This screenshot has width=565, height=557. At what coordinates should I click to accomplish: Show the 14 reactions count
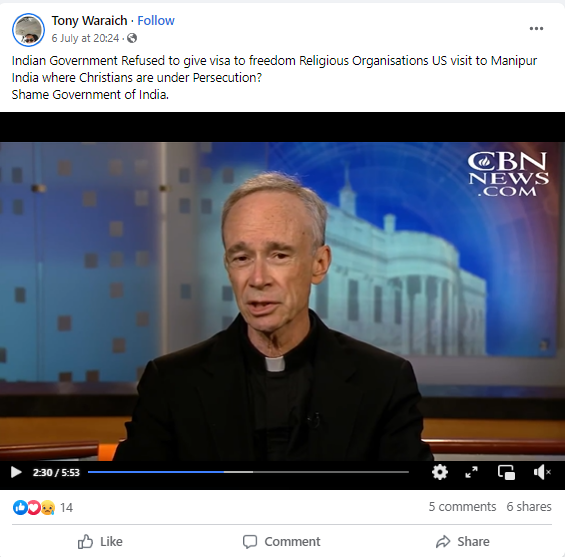point(66,507)
